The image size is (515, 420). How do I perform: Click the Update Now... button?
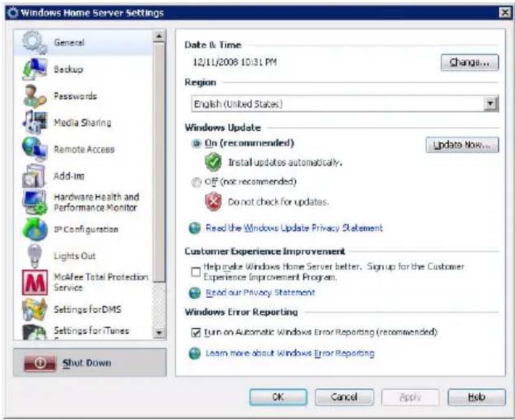point(462,145)
